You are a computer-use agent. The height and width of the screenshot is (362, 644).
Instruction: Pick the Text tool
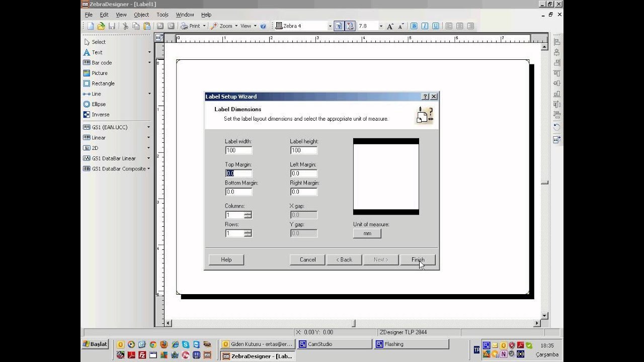[x=93, y=52]
